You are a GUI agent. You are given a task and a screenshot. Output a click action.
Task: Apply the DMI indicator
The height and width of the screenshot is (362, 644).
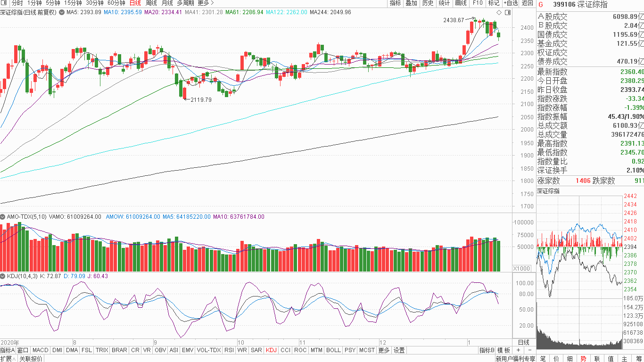pyautogui.click(x=57, y=350)
